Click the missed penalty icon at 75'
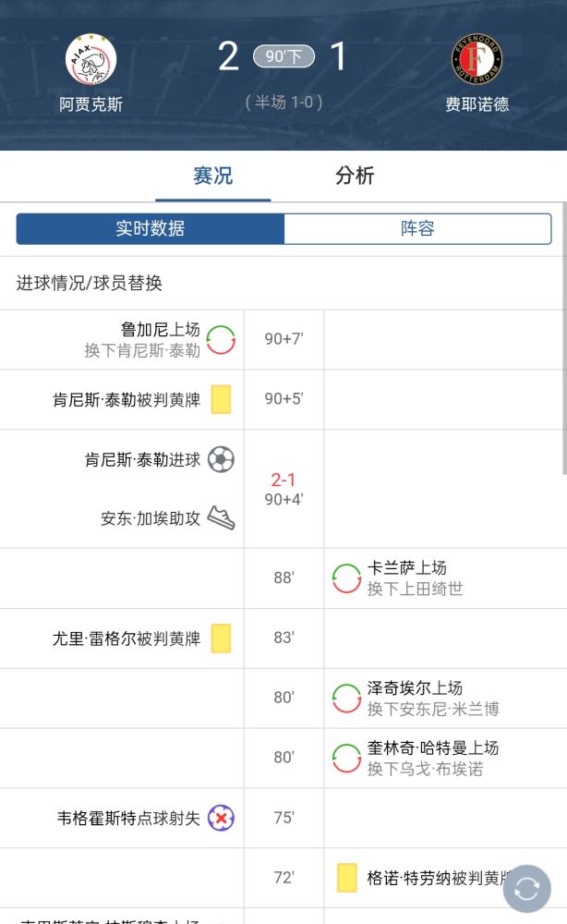 pyautogui.click(x=221, y=818)
